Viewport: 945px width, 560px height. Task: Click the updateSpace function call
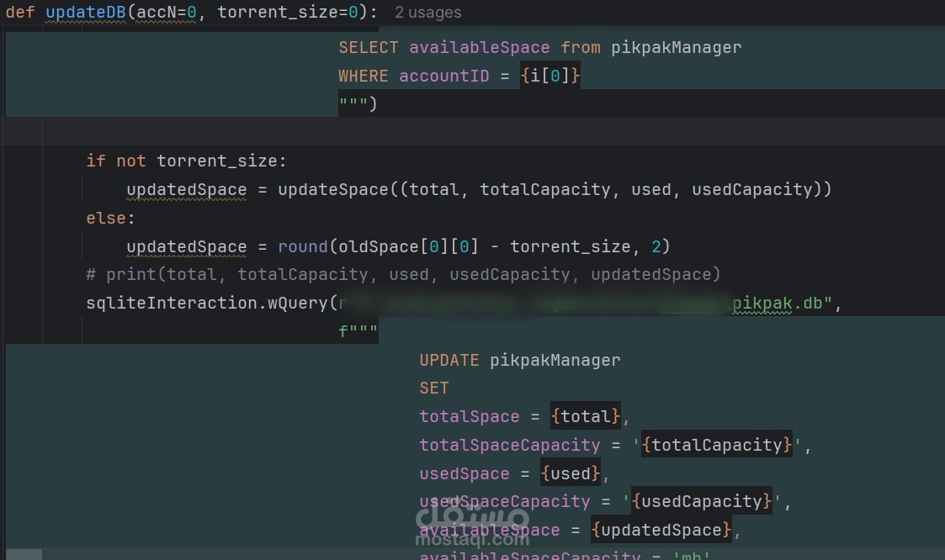[333, 189]
